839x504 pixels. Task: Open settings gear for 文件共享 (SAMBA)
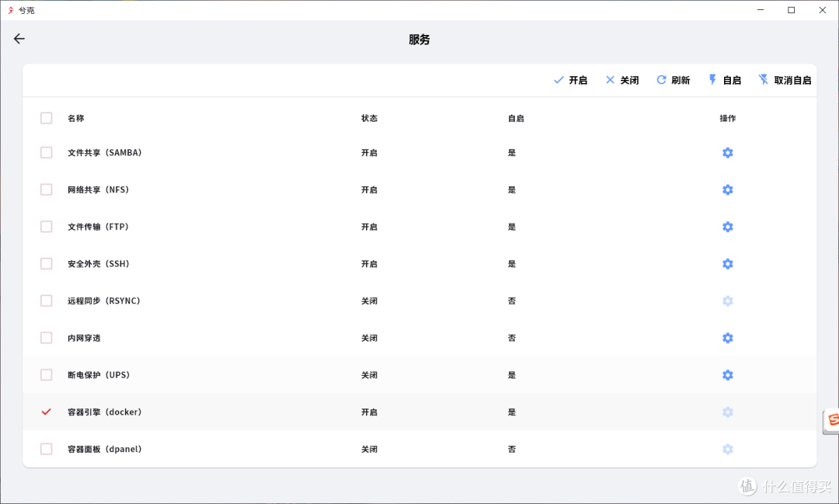(x=727, y=153)
